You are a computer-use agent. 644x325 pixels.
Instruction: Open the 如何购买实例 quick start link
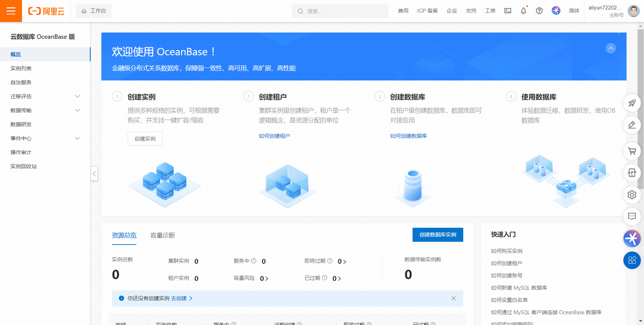[507, 251]
